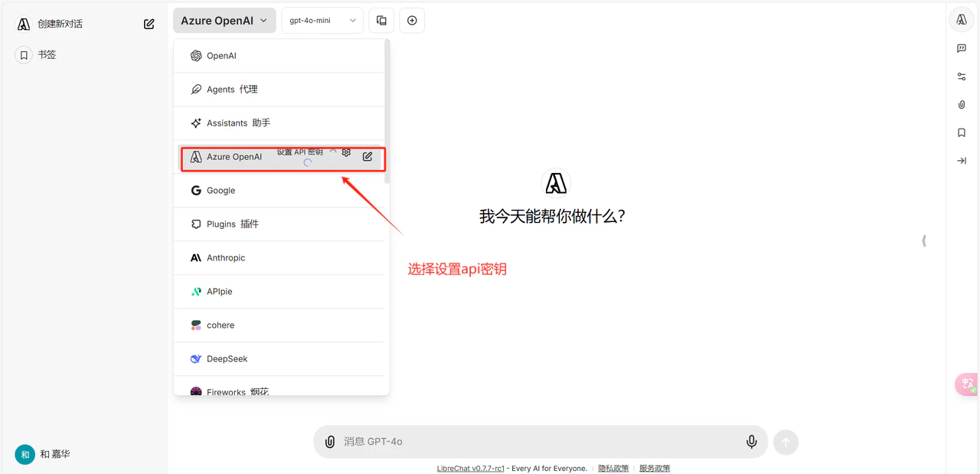Image resolution: width=980 pixels, height=474 pixels.
Task: Click the gear icon in Azure OpenAI row
Action: 346,152
